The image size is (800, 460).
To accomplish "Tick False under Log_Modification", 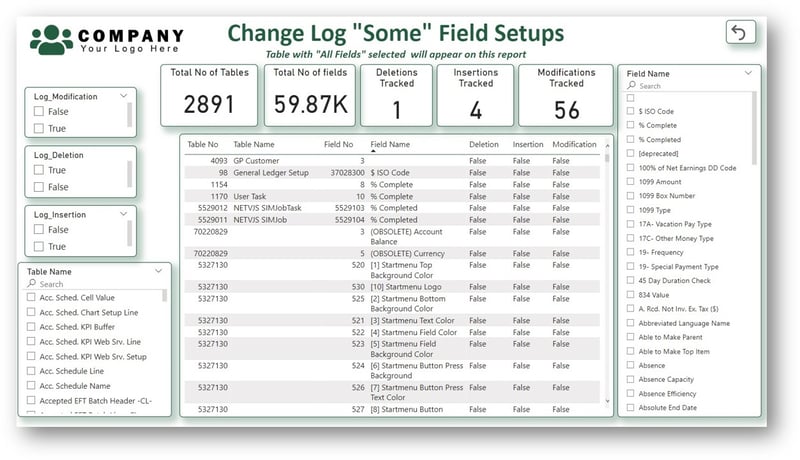I will pos(38,111).
